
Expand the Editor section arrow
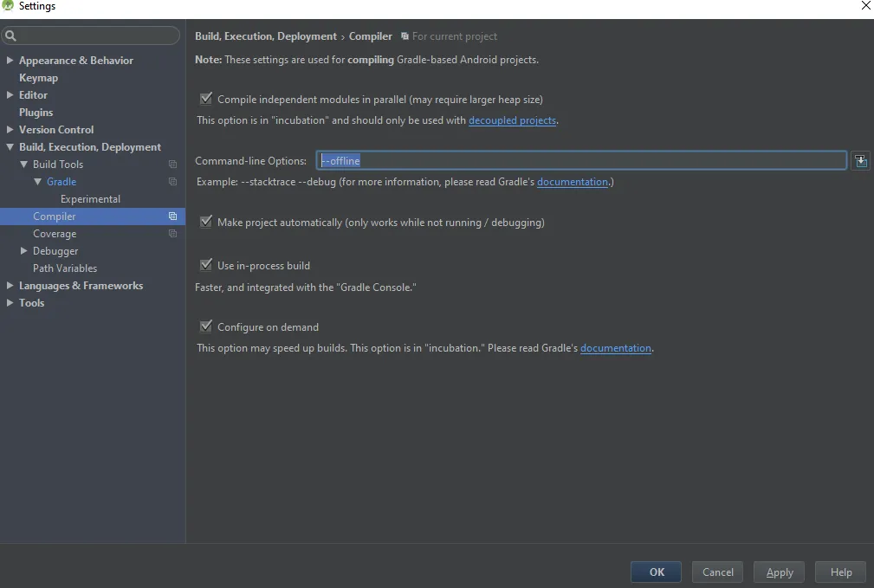[10, 94]
